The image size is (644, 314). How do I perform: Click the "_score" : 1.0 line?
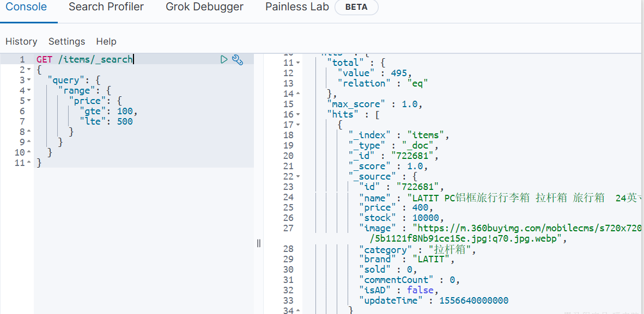388,166
